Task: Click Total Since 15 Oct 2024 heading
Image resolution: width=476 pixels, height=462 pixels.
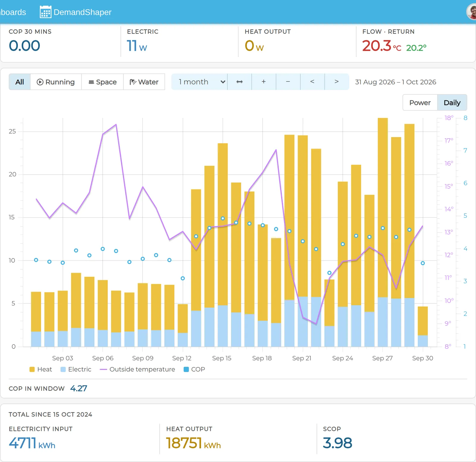Action: [50, 414]
